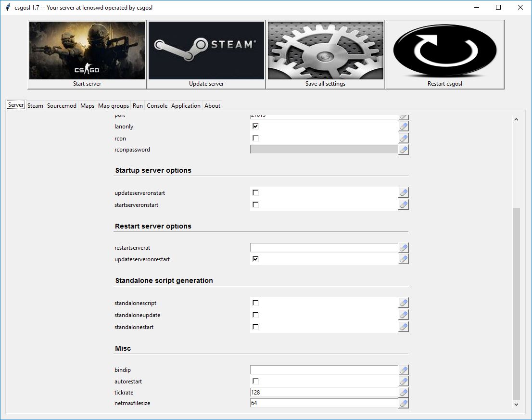The image size is (532, 420).
Task: Click the Startup server options heading
Action: (153, 170)
